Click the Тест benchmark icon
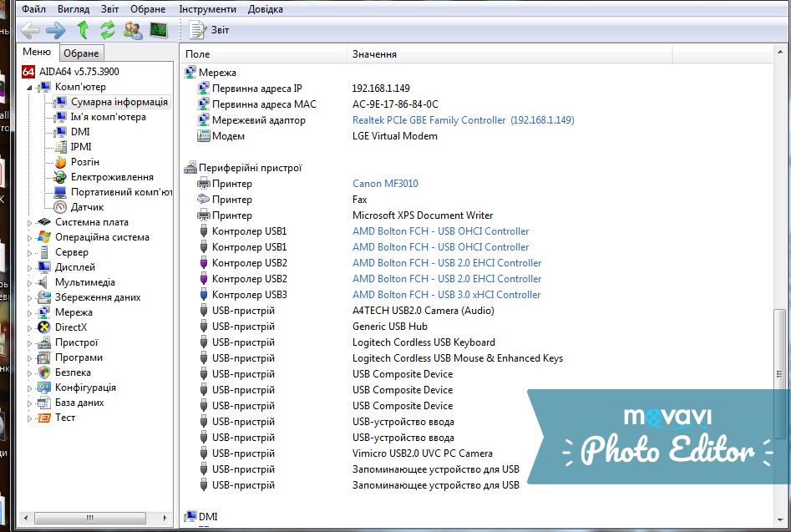Viewport: 791px width, 532px height. (x=44, y=418)
